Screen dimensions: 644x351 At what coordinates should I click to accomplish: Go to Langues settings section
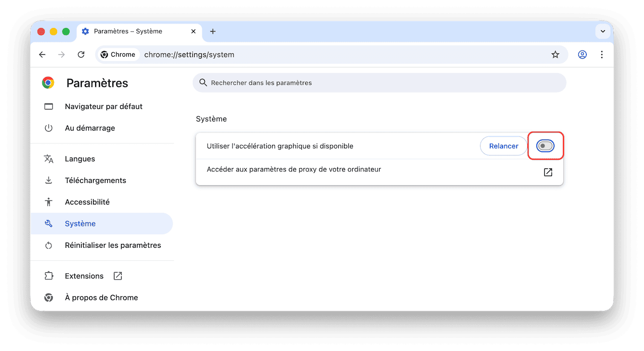point(80,159)
